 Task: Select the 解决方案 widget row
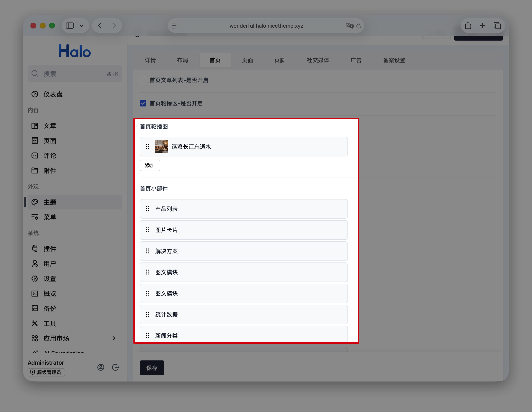[x=244, y=251]
